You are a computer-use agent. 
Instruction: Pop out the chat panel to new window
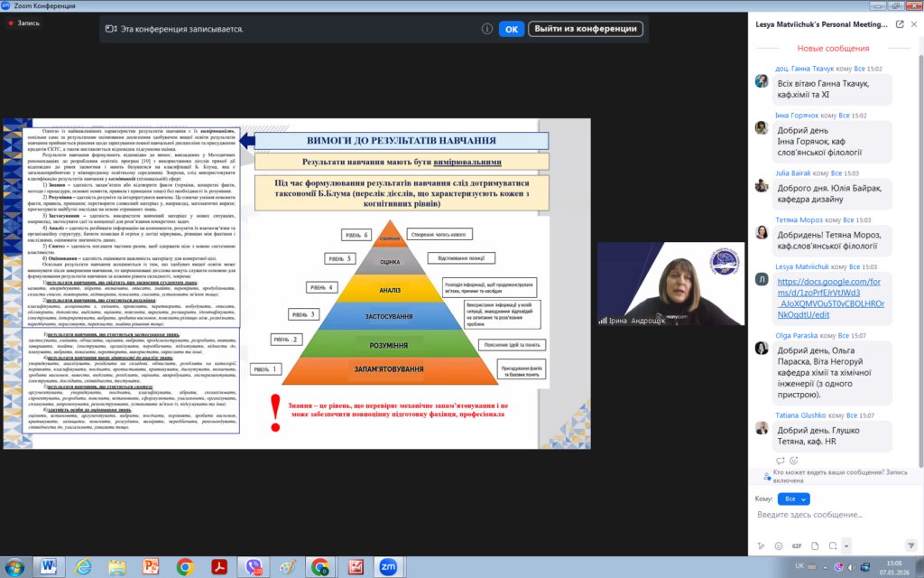(x=900, y=24)
